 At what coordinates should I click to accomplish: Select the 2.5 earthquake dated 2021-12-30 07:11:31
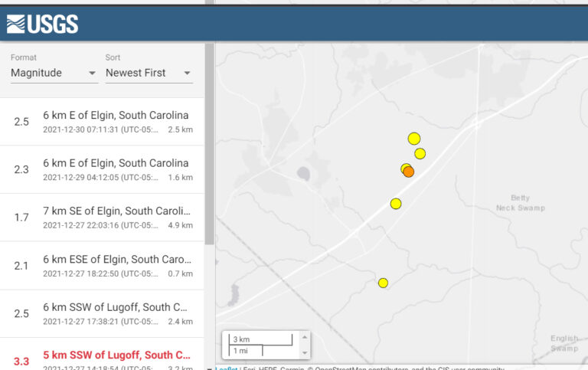pyautogui.click(x=102, y=122)
